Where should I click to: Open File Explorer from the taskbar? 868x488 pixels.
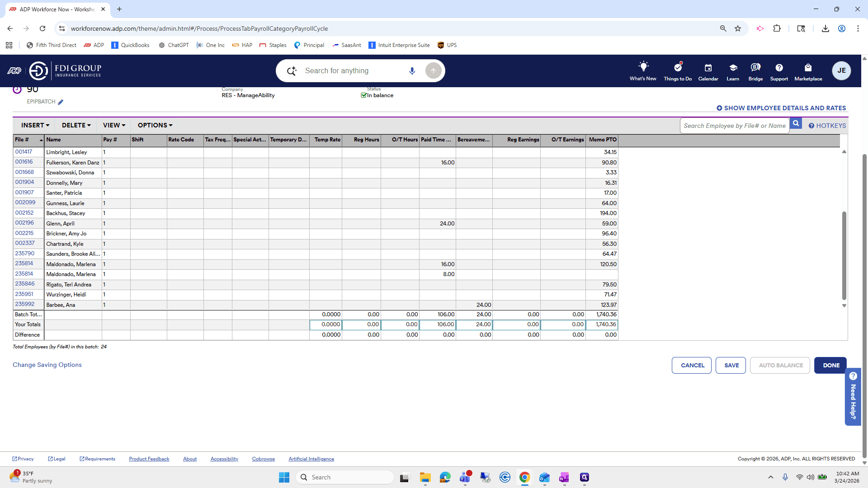425,477
